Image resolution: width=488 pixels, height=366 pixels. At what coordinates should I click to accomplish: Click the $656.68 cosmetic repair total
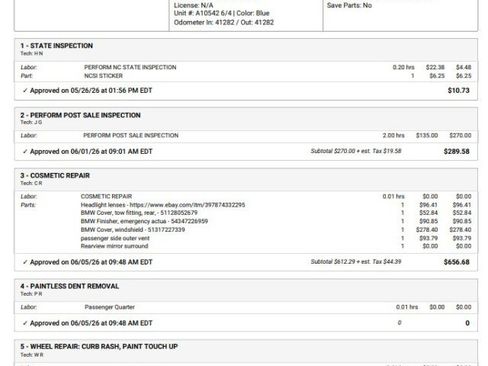pos(456,262)
